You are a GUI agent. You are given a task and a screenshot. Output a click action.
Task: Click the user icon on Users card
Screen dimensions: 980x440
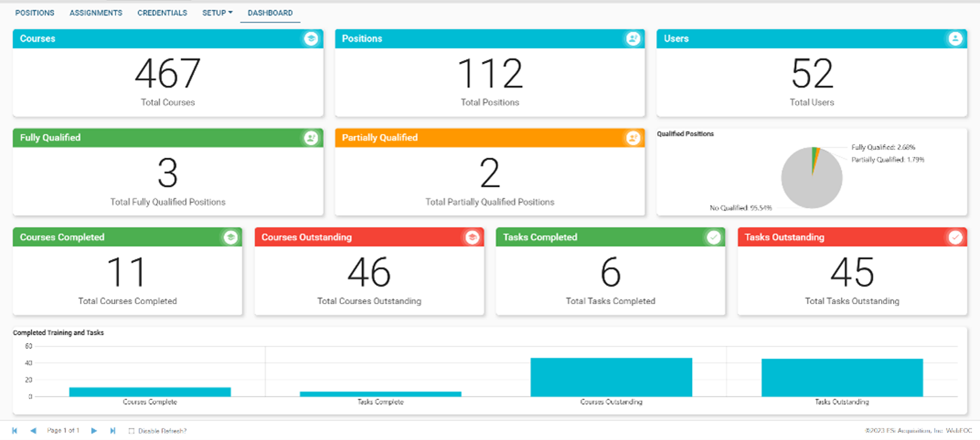[956, 39]
